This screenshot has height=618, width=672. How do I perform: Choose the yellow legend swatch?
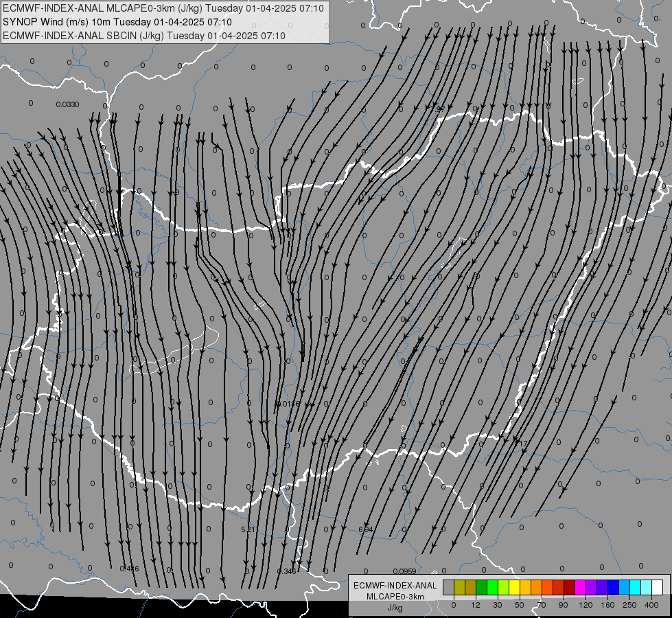tap(514, 587)
